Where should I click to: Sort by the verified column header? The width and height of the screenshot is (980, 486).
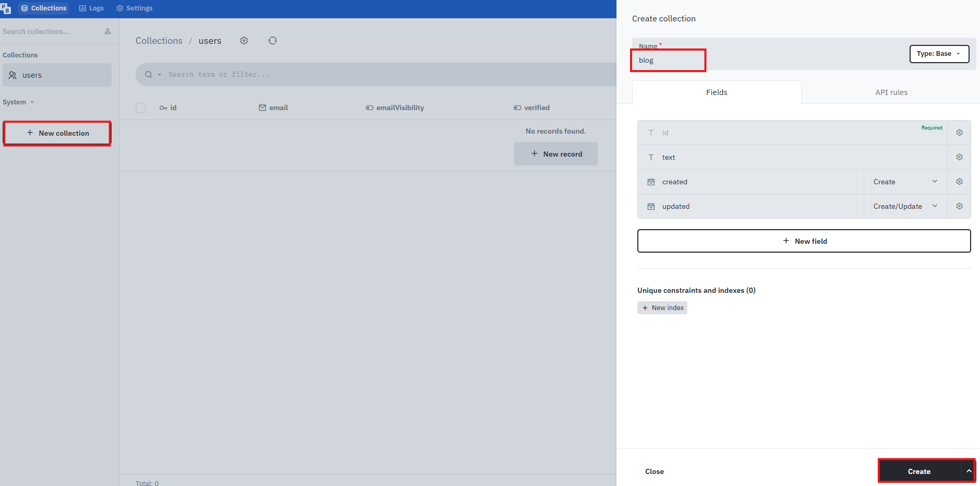point(531,108)
